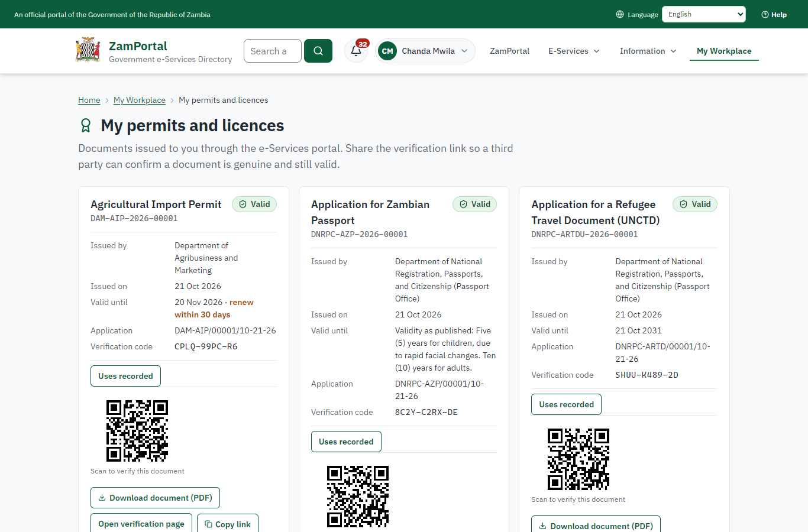Click the Zambian Passport QR code
The image size is (808, 532).
point(358,497)
